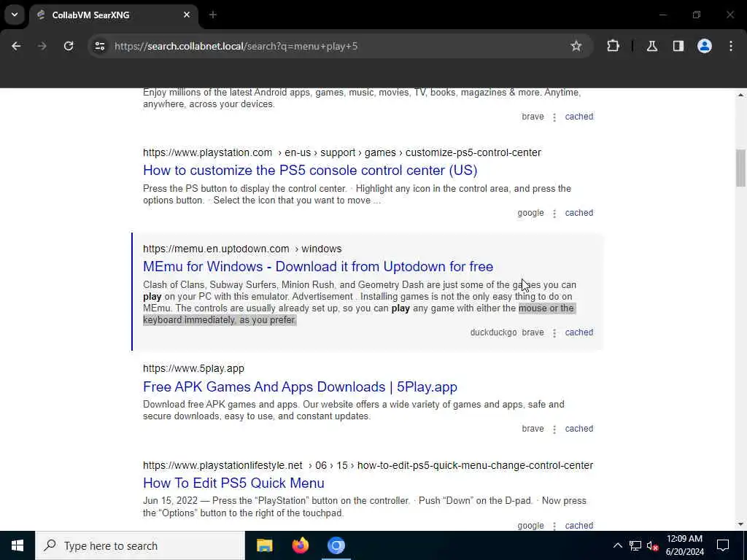Open more options for 5Play.app result
Viewport: 747px width, 560px height.
[554, 429]
